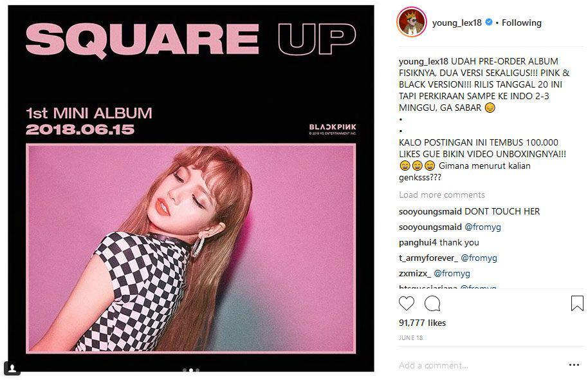Select the third carousel dot indicator
The image size is (588, 380).
point(198,370)
